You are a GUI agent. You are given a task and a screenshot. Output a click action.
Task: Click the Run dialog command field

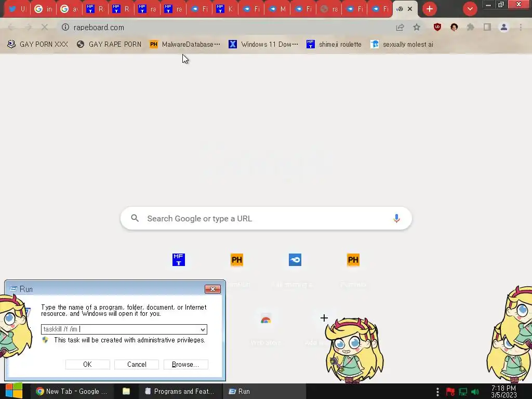point(124,329)
